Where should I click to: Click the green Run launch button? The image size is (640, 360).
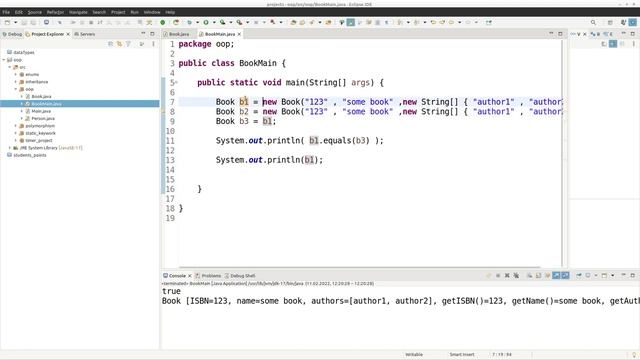pos(162,22)
